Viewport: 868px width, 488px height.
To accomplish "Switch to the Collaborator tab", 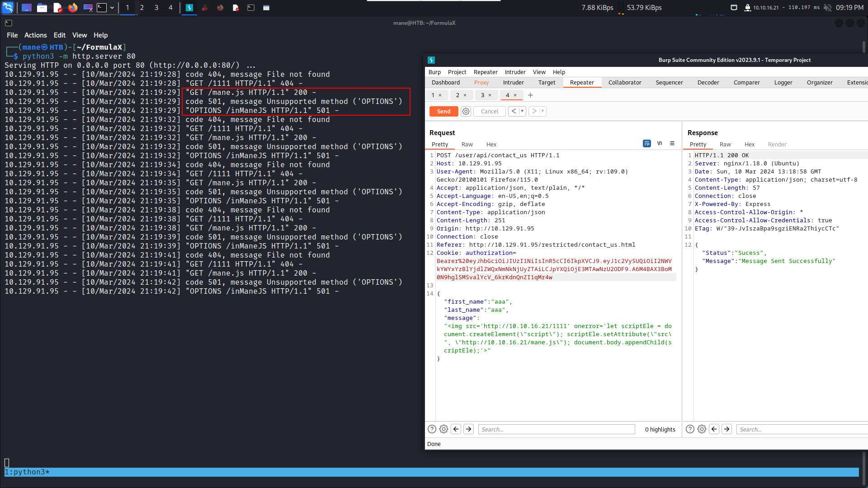I will [x=625, y=82].
